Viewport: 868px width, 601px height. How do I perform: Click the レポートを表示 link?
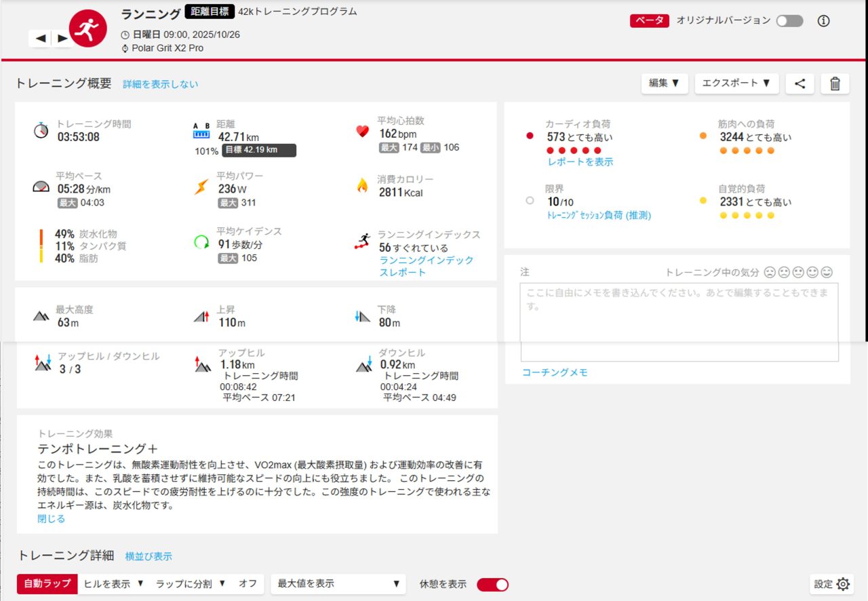click(x=580, y=162)
